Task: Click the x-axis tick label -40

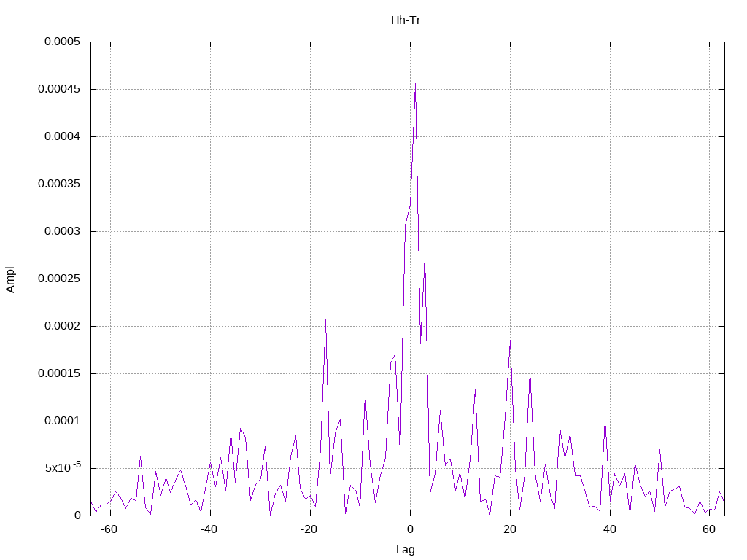Action: pos(209,529)
